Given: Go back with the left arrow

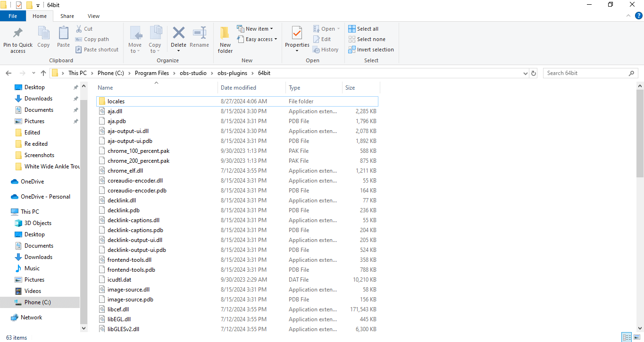Looking at the screenshot, I should 8,73.
